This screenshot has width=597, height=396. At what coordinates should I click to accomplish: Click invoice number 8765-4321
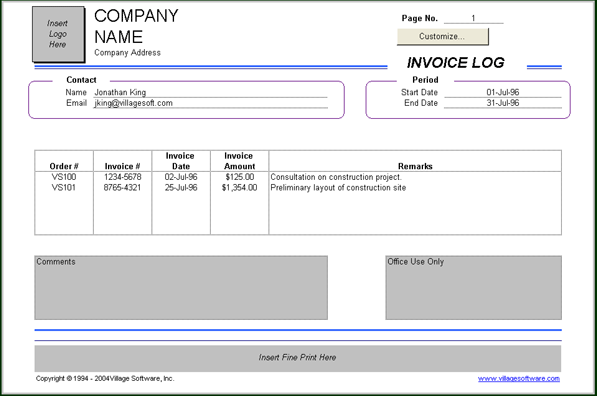point(122,188)
